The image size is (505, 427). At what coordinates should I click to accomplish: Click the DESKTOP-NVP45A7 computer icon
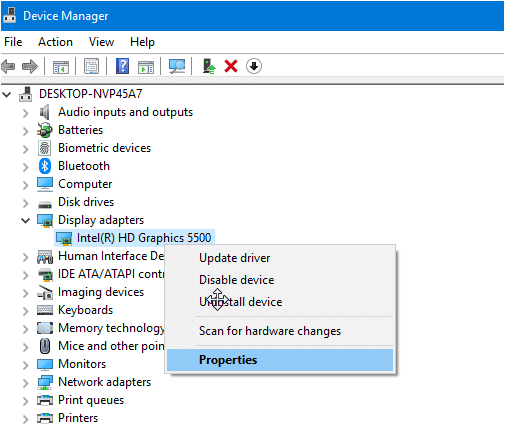(26, 94)
